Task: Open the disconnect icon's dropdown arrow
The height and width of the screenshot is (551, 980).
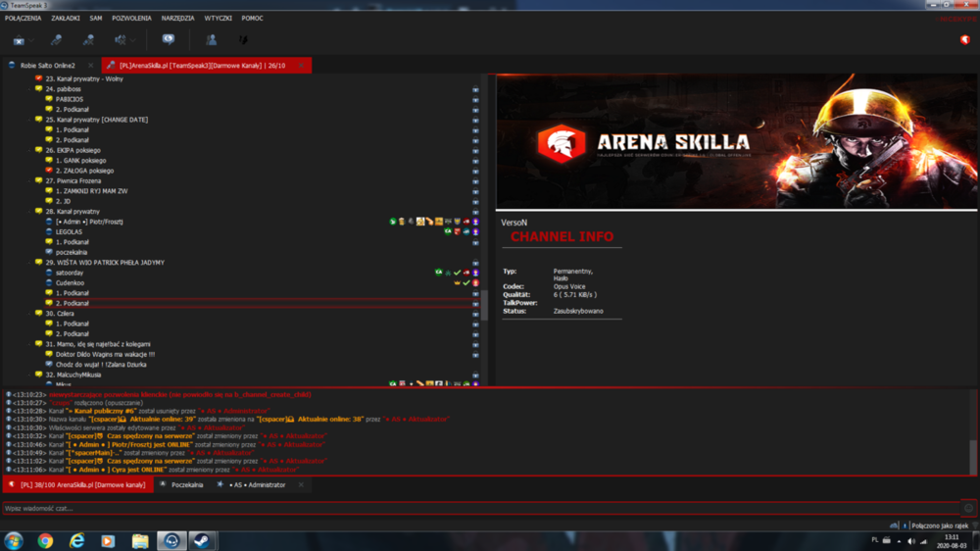Action: pyautogui.click(x=31, y=40)
